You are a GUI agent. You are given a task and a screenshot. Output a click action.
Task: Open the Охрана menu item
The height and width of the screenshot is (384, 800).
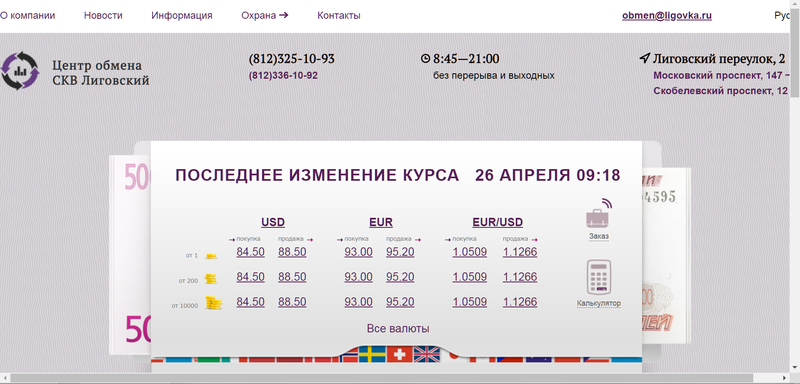[265, 15]
